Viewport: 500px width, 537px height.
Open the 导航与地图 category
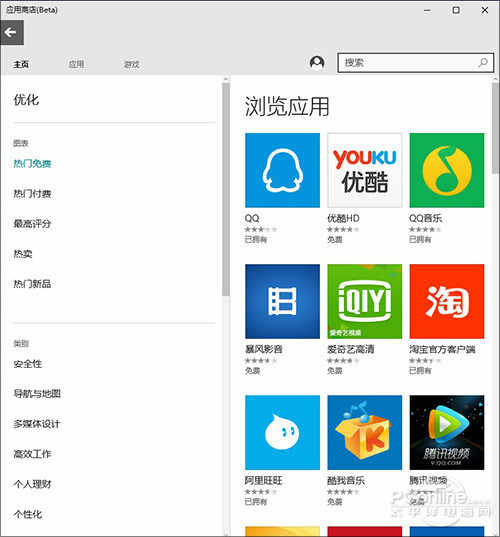click(37, 394)
